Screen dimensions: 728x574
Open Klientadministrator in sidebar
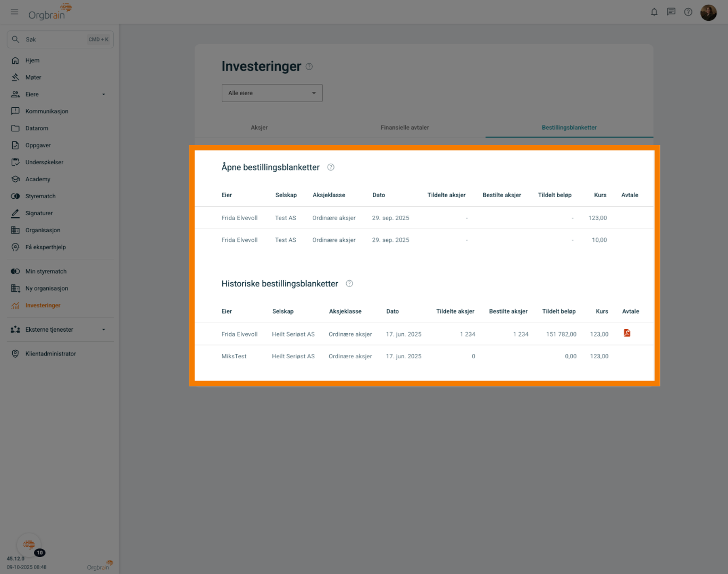click(51, 354)
